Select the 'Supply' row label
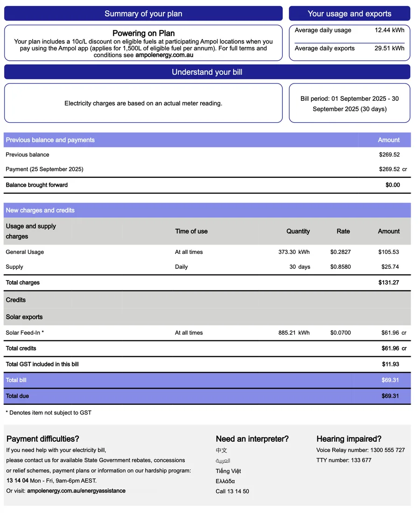 click(x=14, y=267)
